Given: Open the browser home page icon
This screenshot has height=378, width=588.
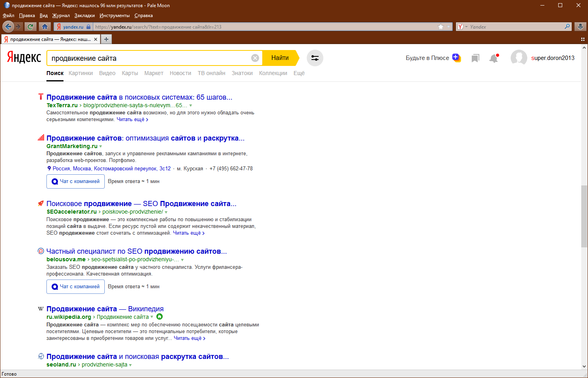Looking at the screenshot, I should pyautogui.click(x=45, y=27).
